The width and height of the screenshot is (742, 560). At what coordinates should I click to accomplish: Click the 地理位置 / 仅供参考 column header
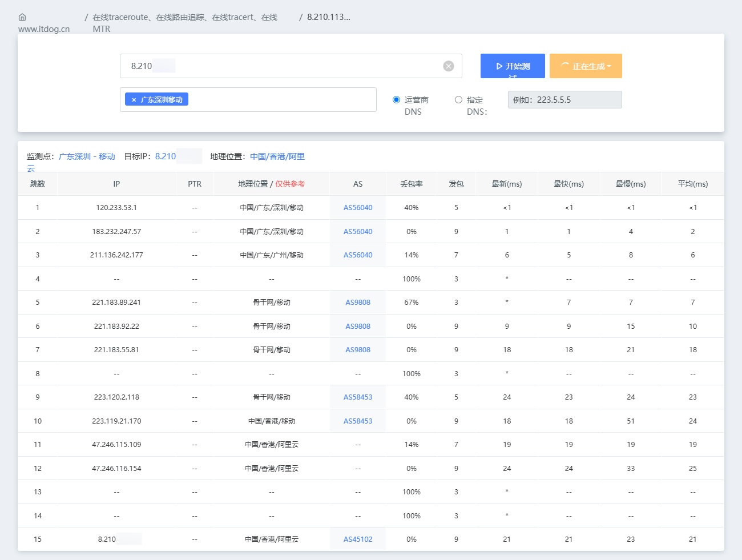tap(272, 184)
